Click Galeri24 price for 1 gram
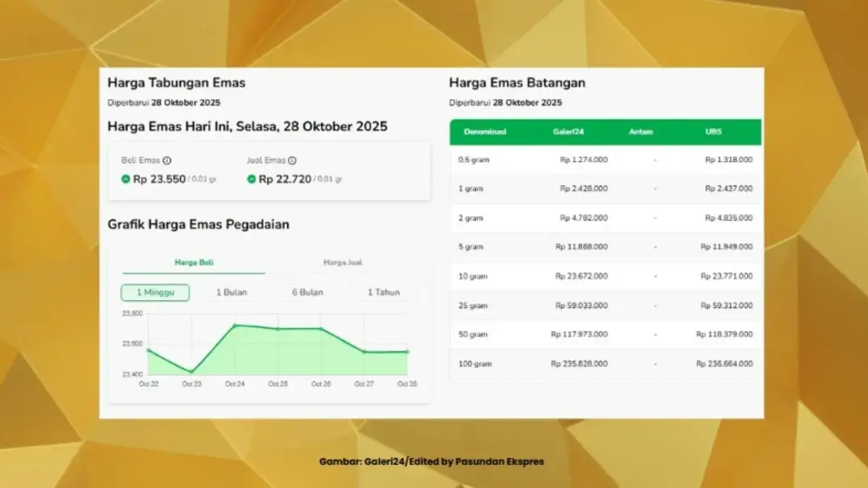Viewport: 868px width, 488px height. [583, 189]
